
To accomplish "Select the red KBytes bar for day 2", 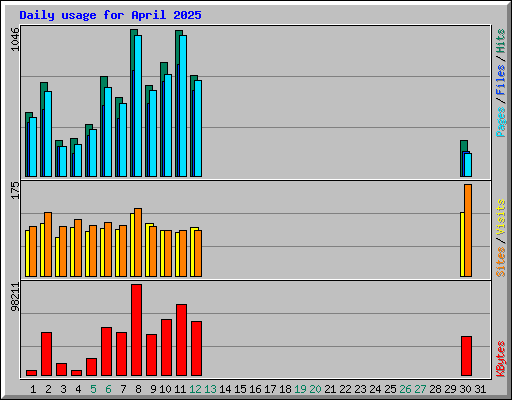I will pos(46,354).
